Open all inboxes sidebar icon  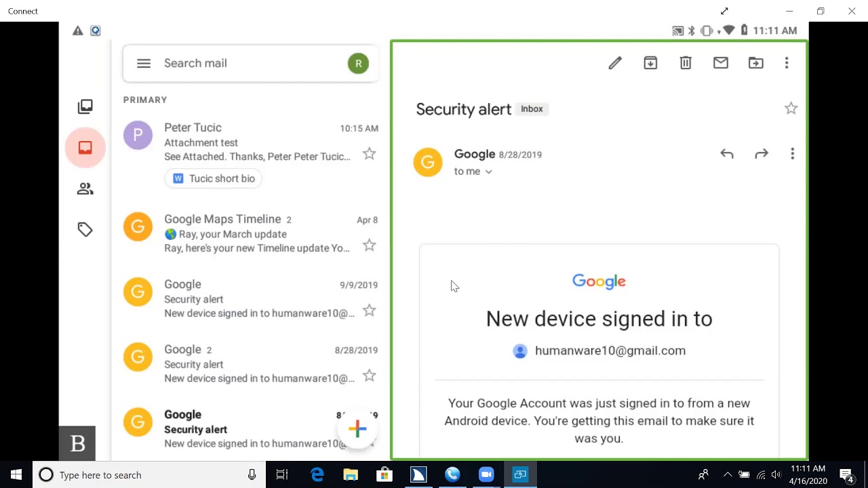point(85,106)
